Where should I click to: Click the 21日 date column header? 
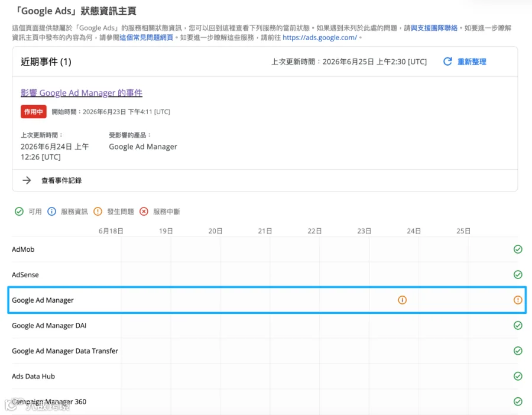(x=265, y=231)
